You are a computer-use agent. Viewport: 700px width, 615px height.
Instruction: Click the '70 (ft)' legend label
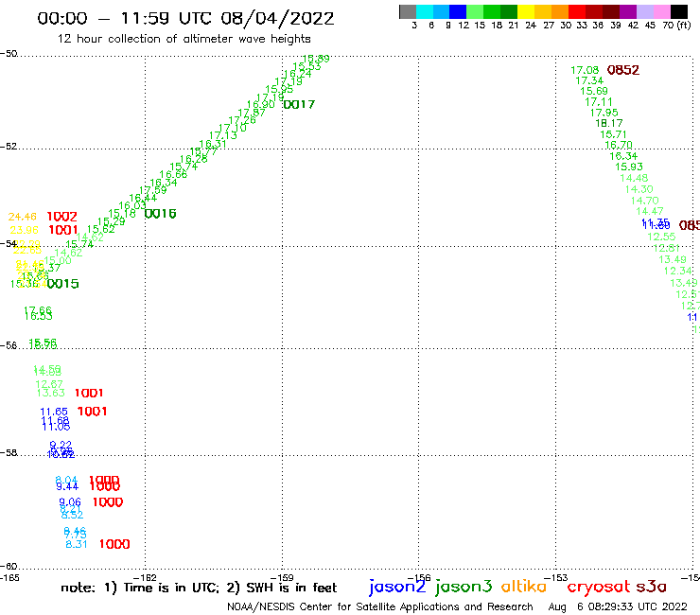[x=676, y=26]
